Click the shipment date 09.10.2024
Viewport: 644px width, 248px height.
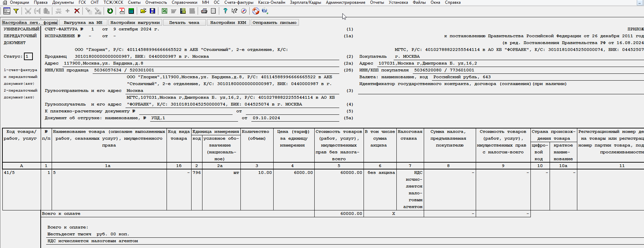click(266, 118)
